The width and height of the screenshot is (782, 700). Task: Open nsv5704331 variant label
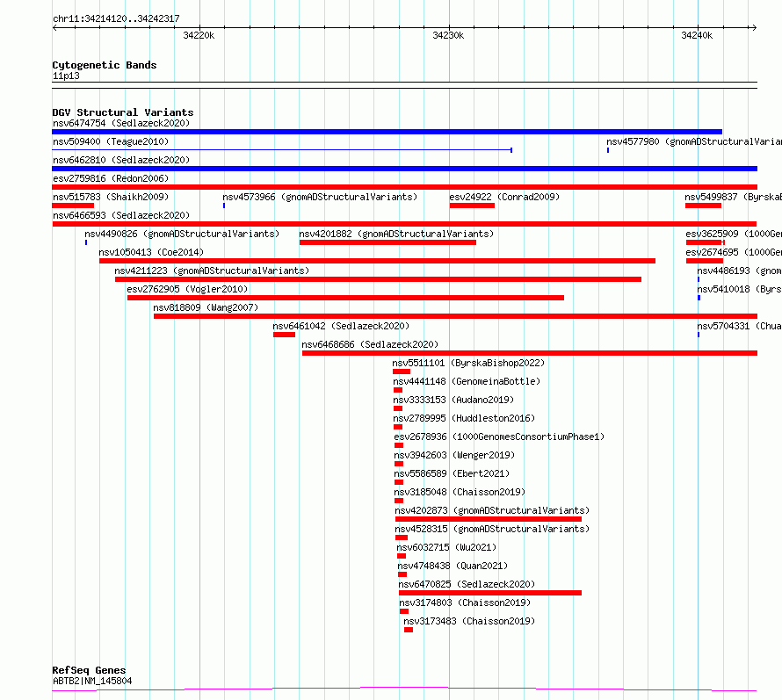point(739,326)
